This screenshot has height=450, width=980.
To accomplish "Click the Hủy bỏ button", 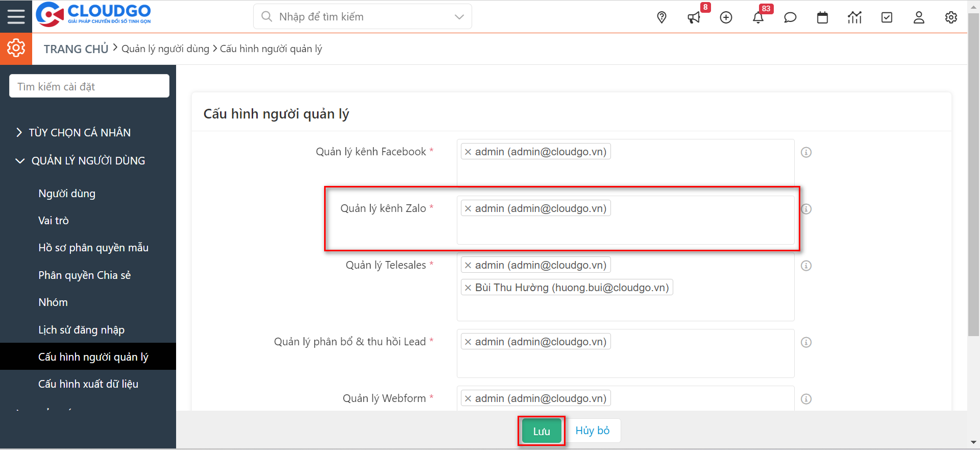I will 592,431.
